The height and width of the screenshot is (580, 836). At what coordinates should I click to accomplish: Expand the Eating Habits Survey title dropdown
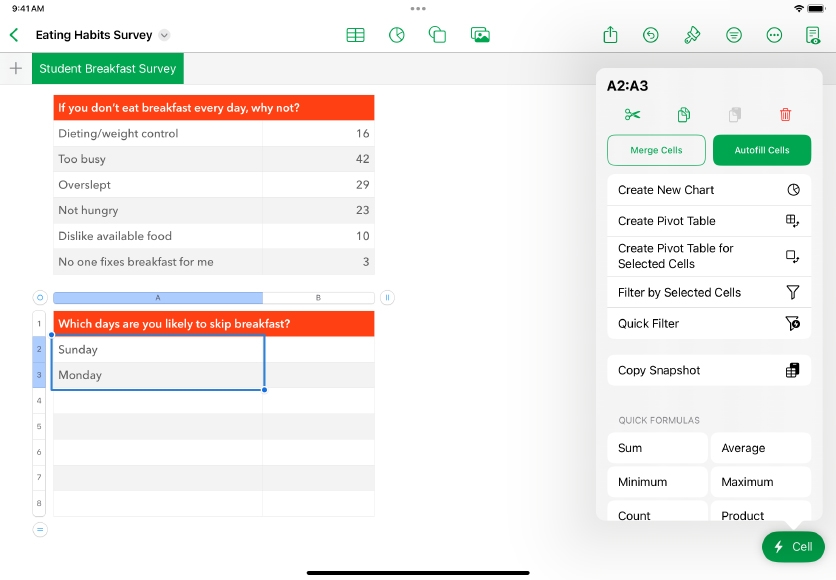pyautogui.click(x=165, y=35)
